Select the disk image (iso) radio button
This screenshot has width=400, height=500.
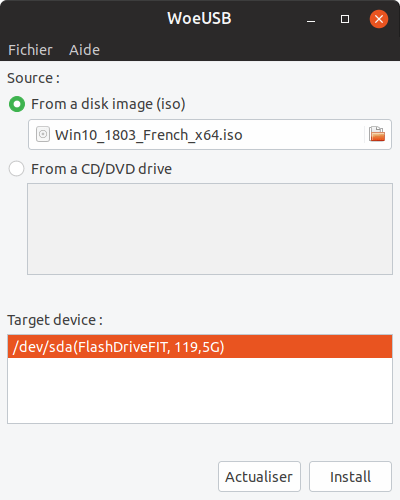(17, 104)
